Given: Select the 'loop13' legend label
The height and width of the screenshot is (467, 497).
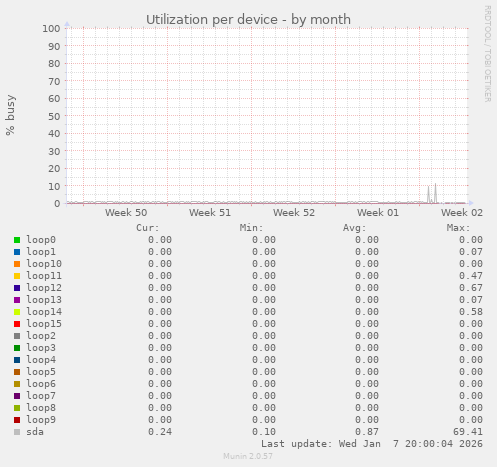Looking at the screenshot, I should click(44, 300).
